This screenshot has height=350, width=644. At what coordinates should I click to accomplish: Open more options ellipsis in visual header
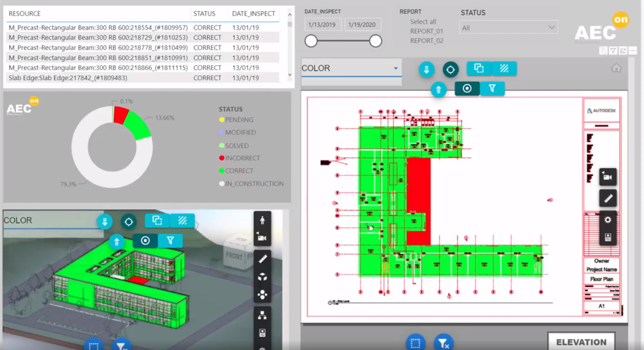point(632,51)
